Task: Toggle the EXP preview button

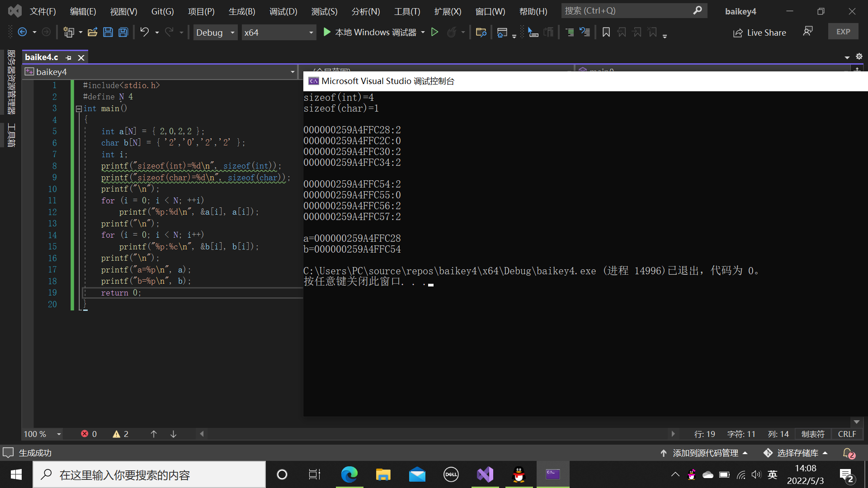Action: click(x=843, y=32)
